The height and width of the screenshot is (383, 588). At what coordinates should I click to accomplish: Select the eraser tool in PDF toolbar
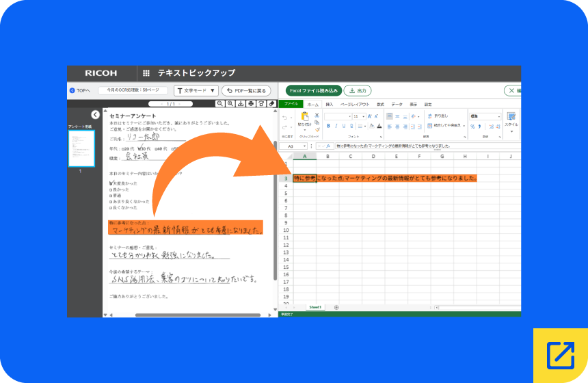coord(272,103)
